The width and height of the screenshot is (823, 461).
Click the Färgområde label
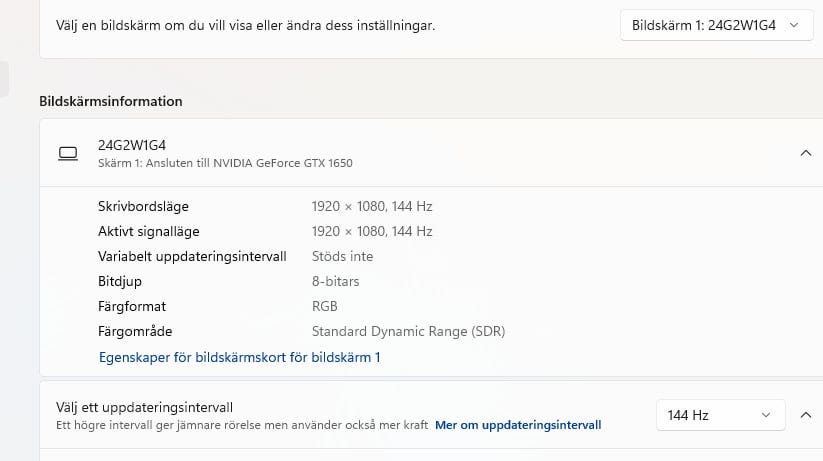coord(135,331)
